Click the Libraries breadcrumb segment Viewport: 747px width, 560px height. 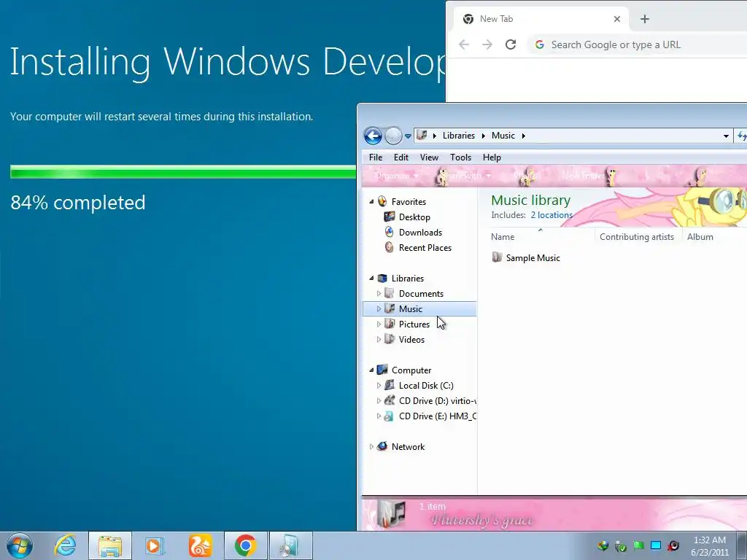tap(459, 136)
